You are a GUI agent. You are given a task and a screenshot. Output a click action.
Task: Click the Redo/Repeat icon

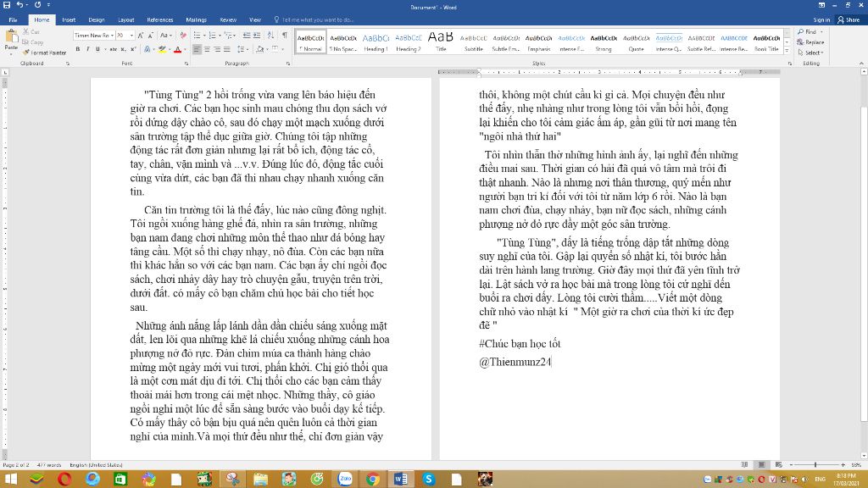(x=37, y=5)
